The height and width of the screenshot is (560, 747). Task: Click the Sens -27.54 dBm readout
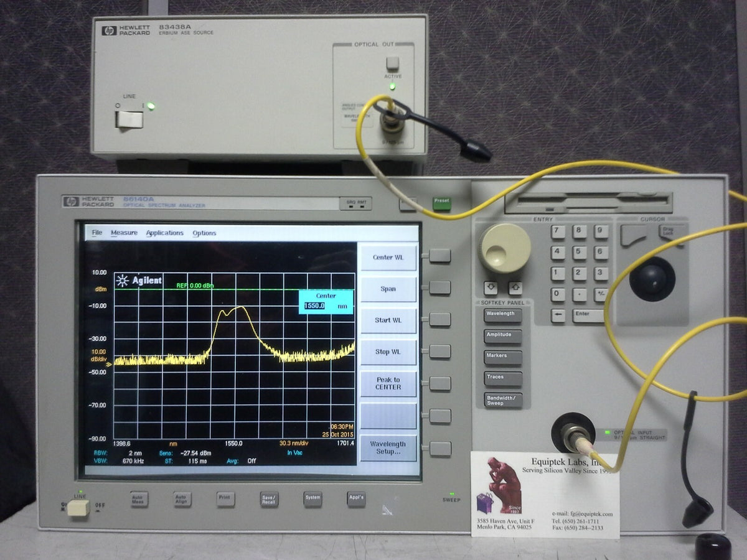pos(185,453)
